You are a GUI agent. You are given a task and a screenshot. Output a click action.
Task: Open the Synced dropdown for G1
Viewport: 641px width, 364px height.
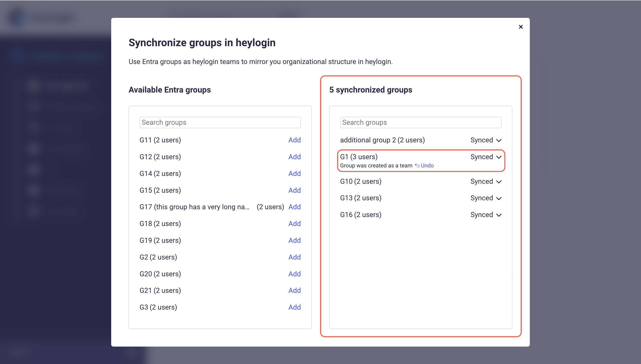[486, 157]
